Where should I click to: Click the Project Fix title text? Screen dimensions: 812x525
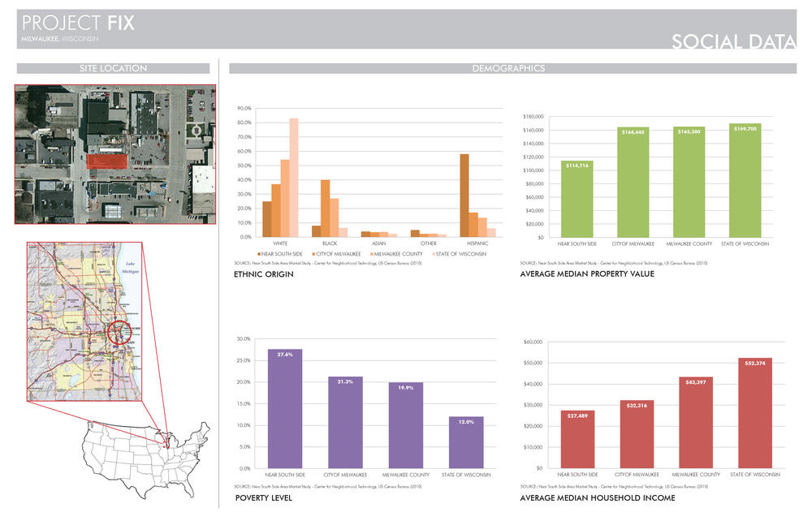[x=78, y=23]
